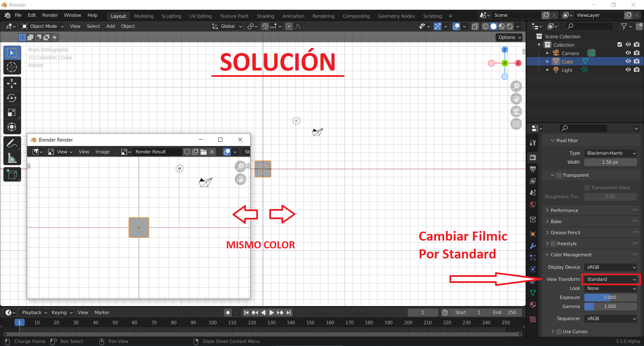This screenshot has height=346, width=644.
Task: Activate the Move tool
Action: 12,84
